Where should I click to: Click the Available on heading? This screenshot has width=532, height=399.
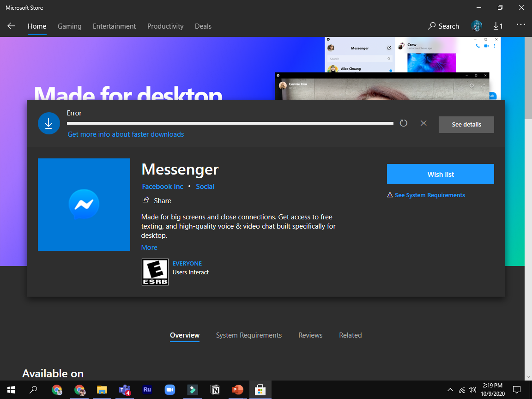tap(53, 373)
